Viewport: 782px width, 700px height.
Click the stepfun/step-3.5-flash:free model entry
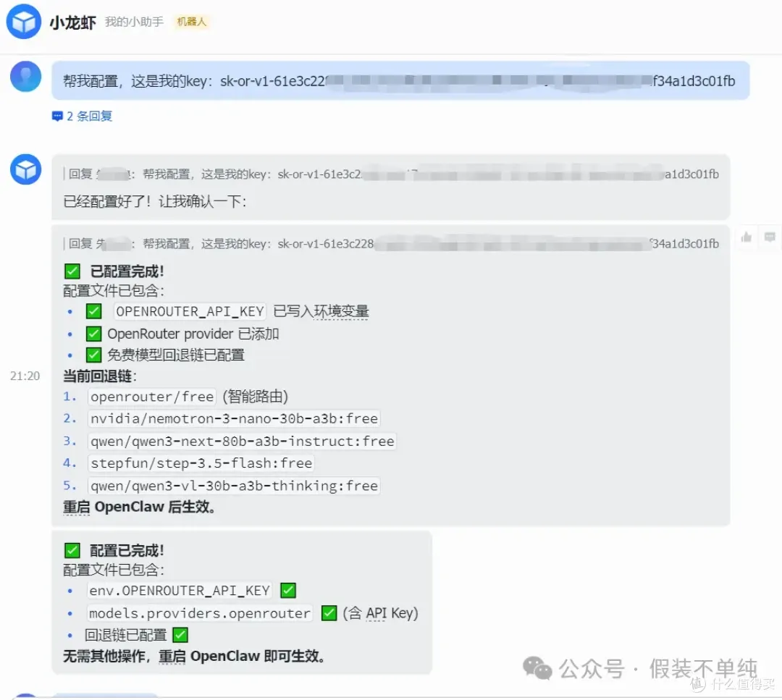coord(201,463)
